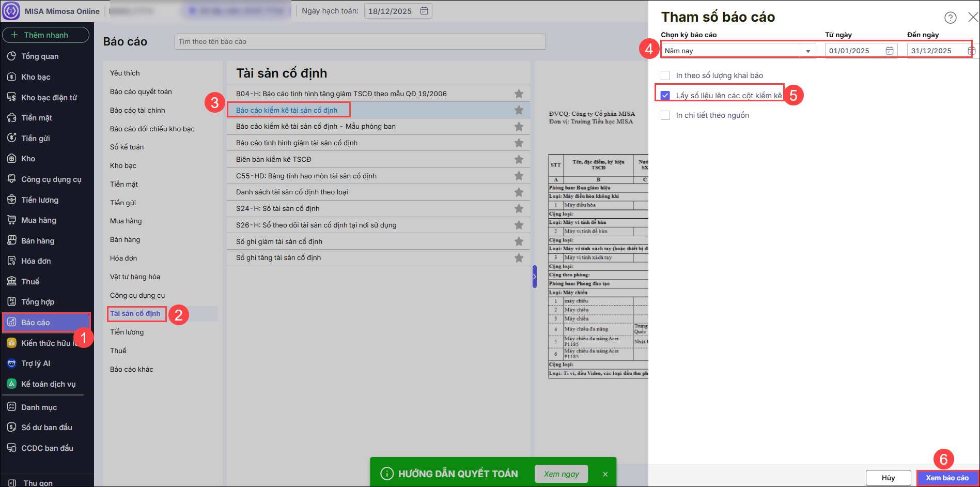
Task: Select the Sổ kế toán category
Action: point(127,147)
